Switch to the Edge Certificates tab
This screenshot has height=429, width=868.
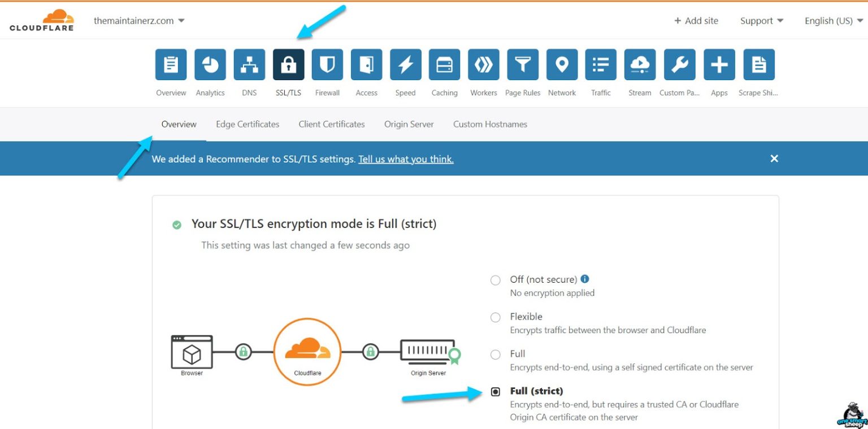pos(248,124)
